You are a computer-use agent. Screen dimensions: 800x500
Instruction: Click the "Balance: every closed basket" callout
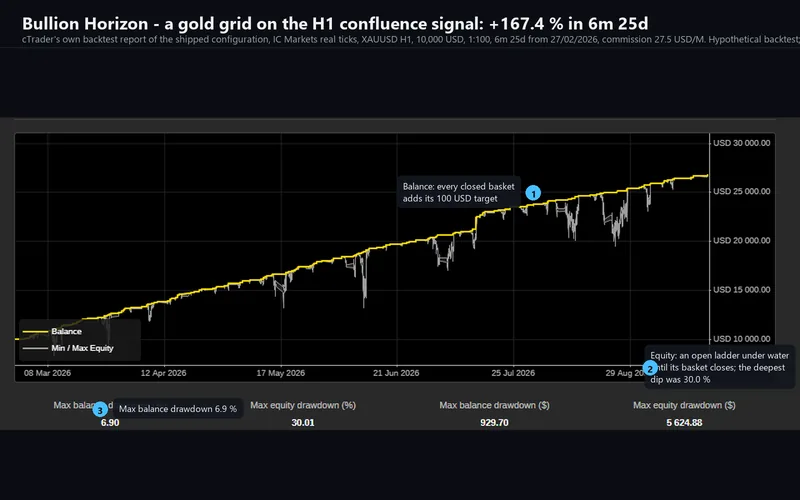point(459,192)
